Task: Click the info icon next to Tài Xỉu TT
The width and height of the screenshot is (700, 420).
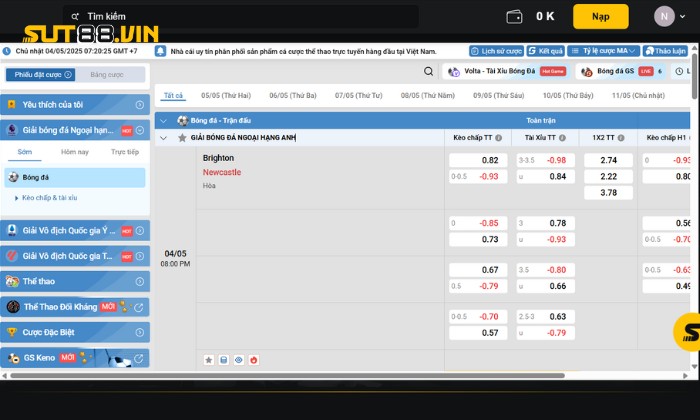Action: click(x=566, y=137)
